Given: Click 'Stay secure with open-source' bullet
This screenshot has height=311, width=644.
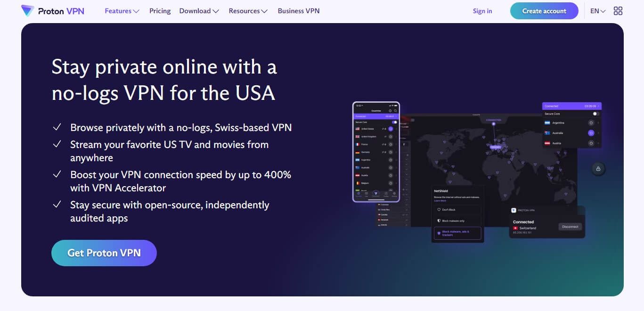Looking at the screenshot, I should pos(170,211).
